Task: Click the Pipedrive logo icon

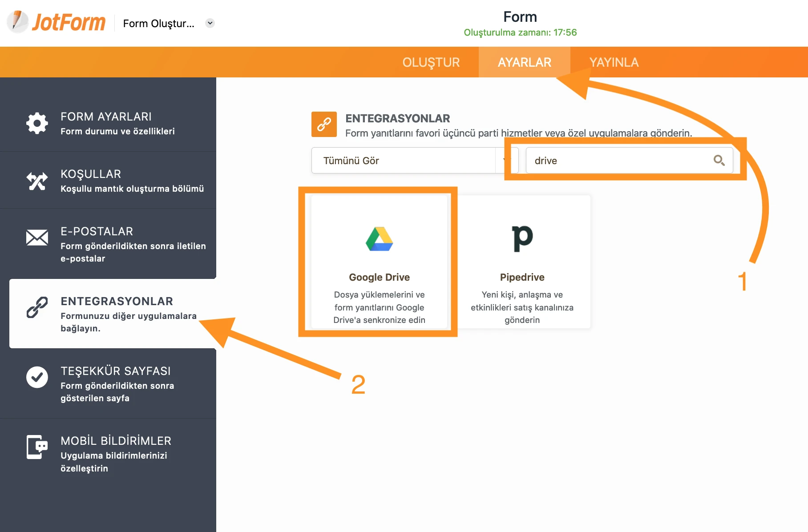Action: 522,238
